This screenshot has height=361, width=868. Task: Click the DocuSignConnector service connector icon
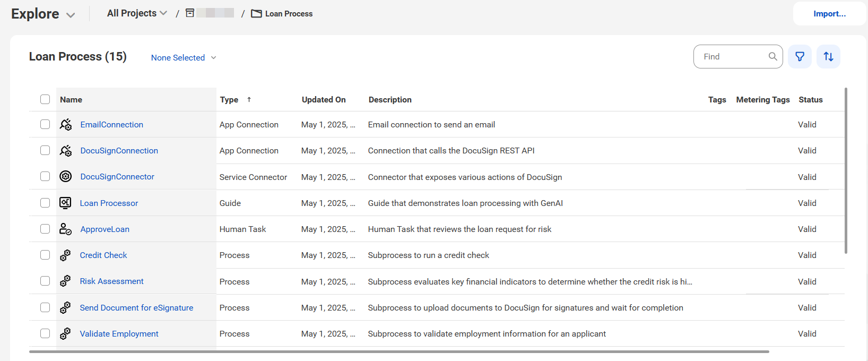click(66, 177)
